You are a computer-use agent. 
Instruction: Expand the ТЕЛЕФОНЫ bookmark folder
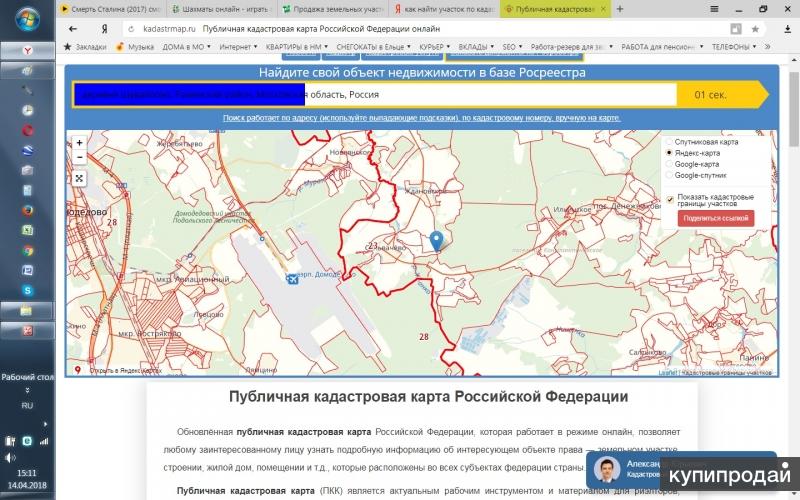click(734, 46)
